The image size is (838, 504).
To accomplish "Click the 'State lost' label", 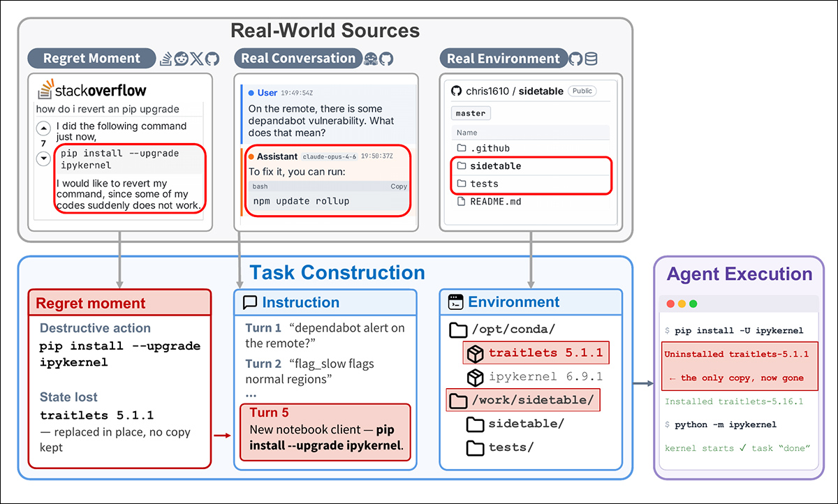I will [68, 397].
